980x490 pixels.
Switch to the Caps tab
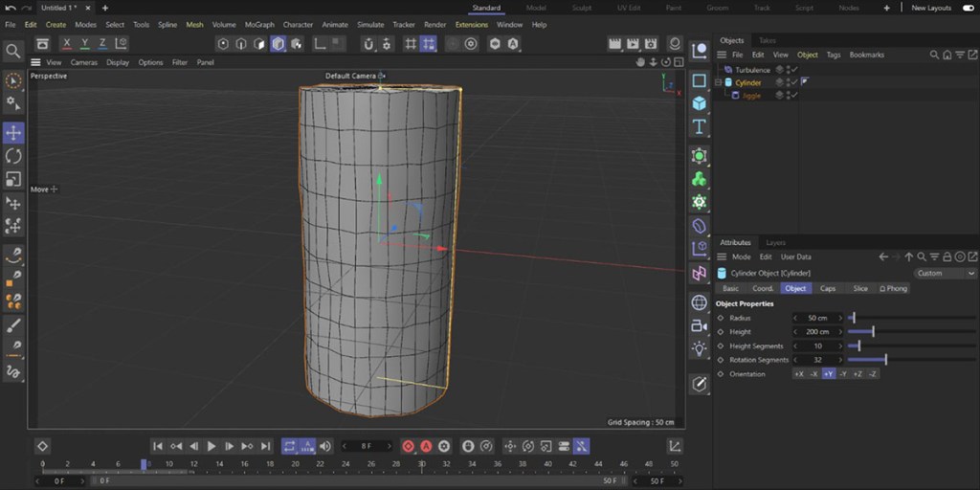tap(828, 288)
